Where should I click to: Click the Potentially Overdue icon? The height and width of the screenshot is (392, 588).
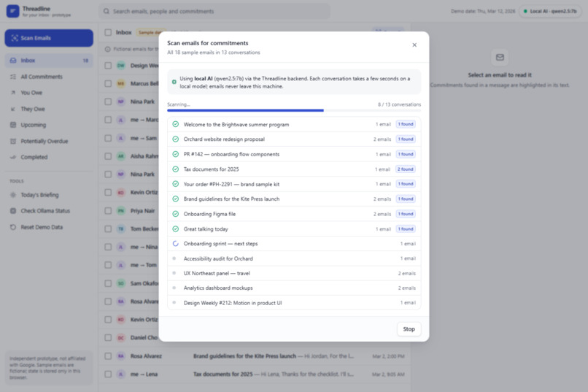coord(13,141)
